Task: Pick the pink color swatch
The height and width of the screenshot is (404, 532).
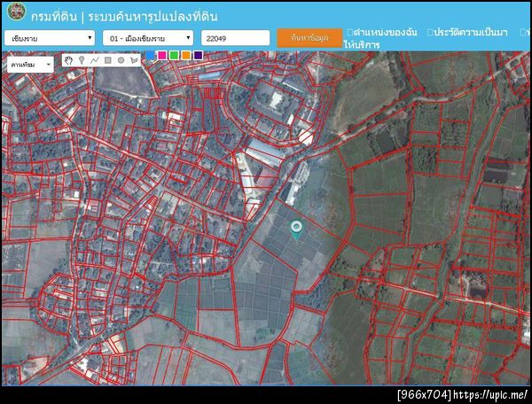Action: click(162, 55)
